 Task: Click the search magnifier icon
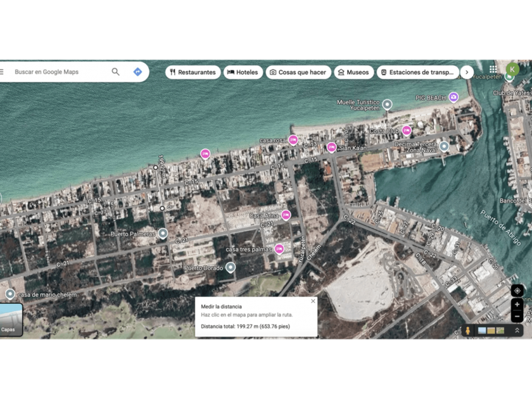(115, 72)
